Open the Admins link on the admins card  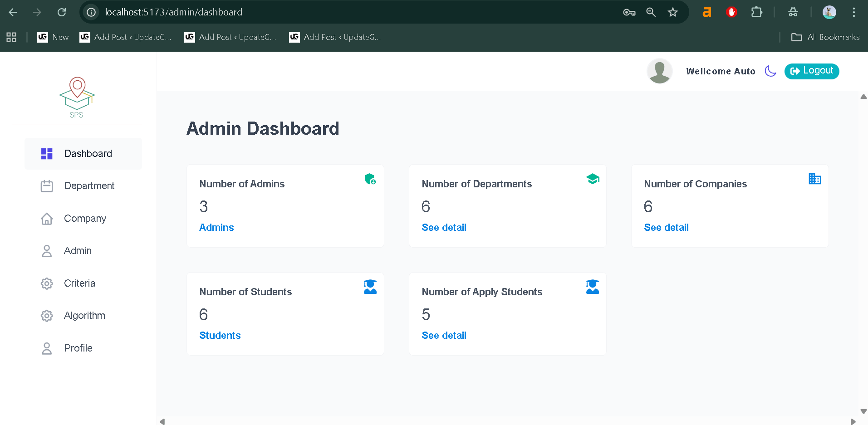pyautogui.click(x=216, y=228)
